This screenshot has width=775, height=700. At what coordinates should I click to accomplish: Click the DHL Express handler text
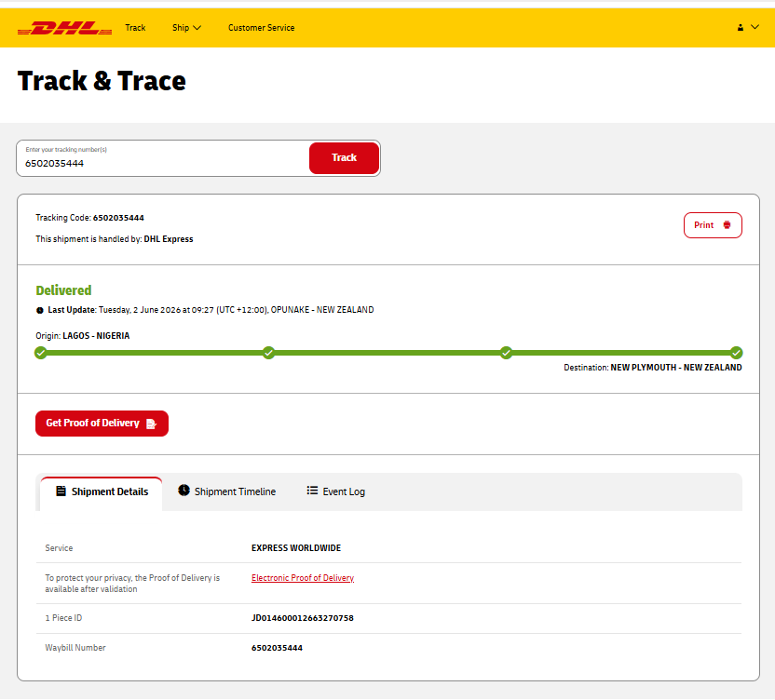click(169, 239)
